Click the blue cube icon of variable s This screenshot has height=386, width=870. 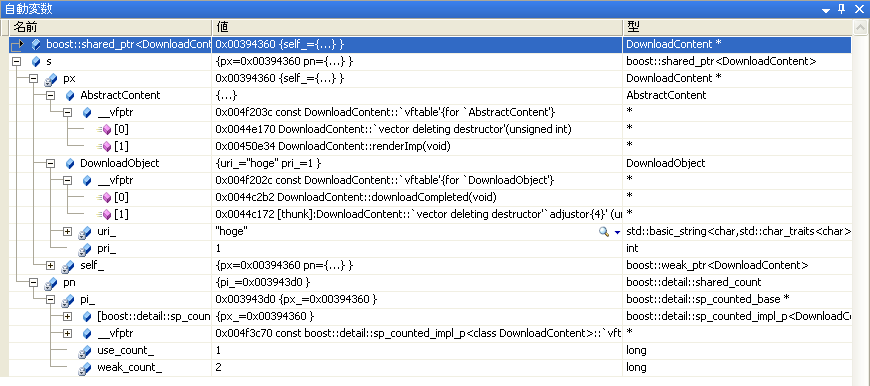tap(36, 61)
